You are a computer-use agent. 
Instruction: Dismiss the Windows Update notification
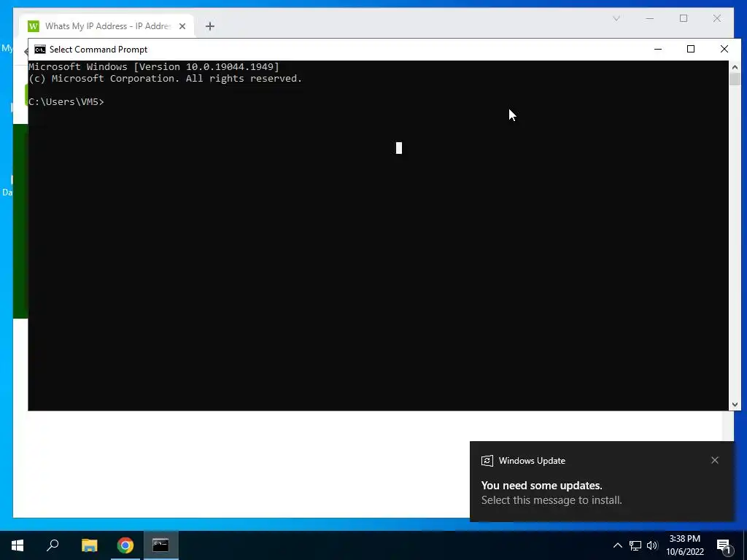point(715,460)
